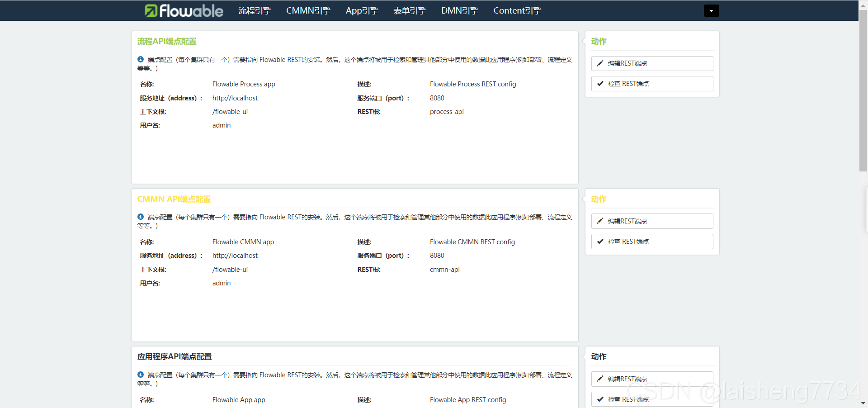Click the Flowable App REST config description
Viewport: 868px width, 408px height.
coord(468,400)
